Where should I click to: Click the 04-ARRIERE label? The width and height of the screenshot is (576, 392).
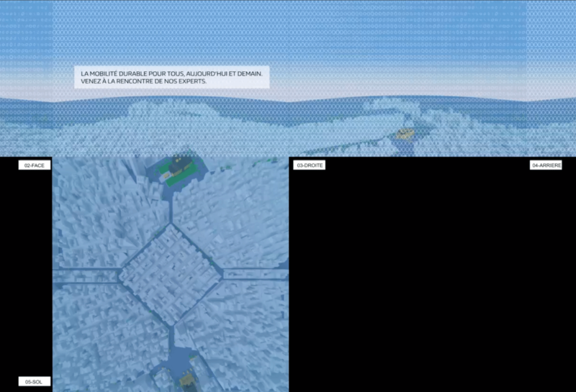(x=546, y=165)
